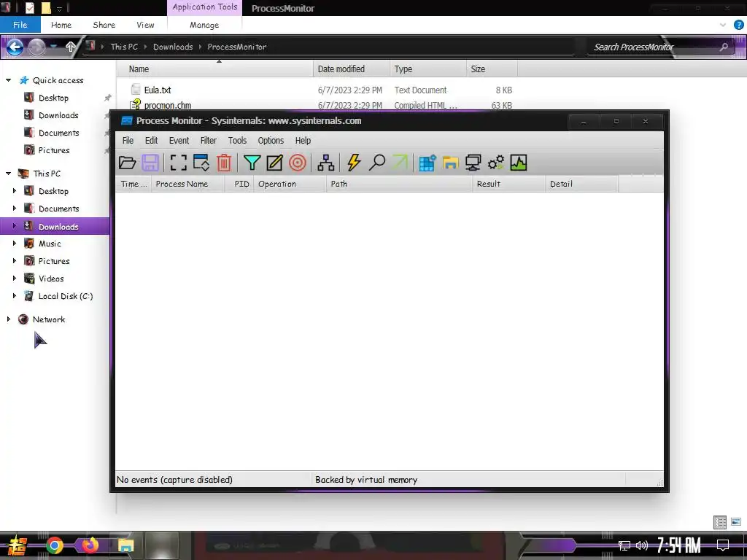Screen dimensions: 747x560
Task: Clear the display with the trash icon
Action: pyautogui.click(x=224, y=163)
